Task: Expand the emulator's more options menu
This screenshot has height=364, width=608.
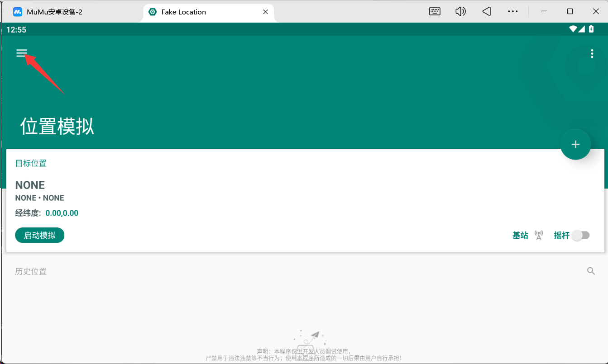Action: coord(512,12)
